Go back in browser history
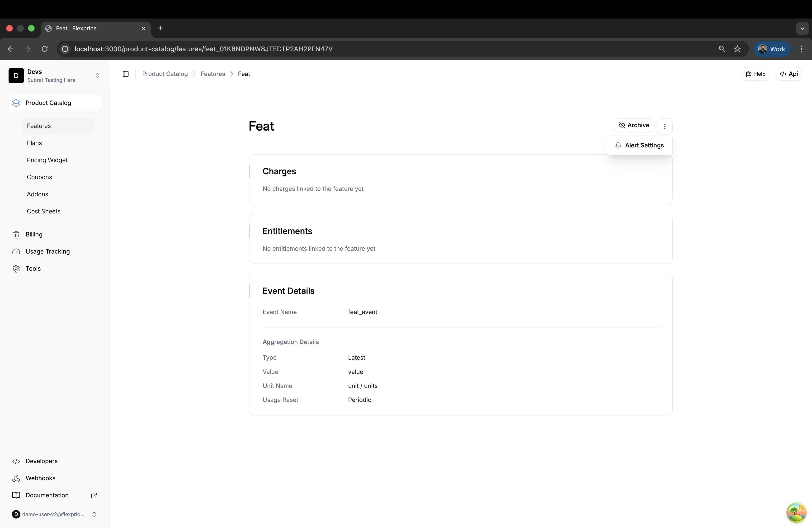This screenshot has width=812, height=528. 11,49
